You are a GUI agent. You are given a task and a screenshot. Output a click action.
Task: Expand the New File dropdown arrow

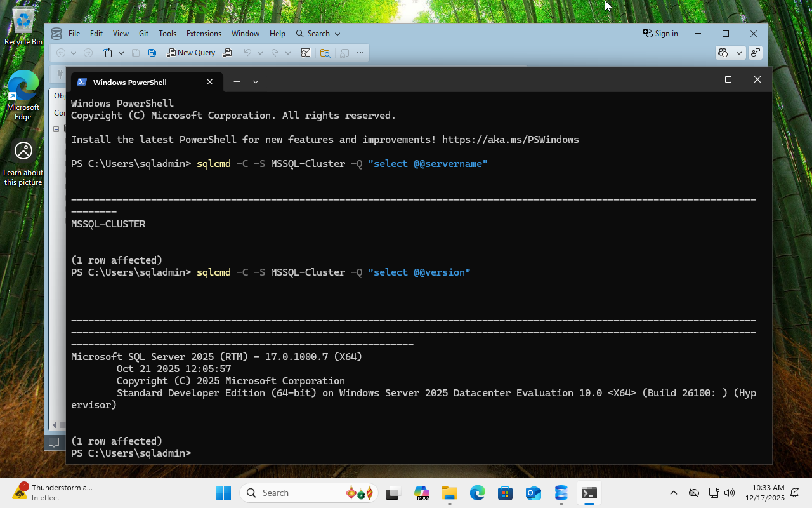121,53
